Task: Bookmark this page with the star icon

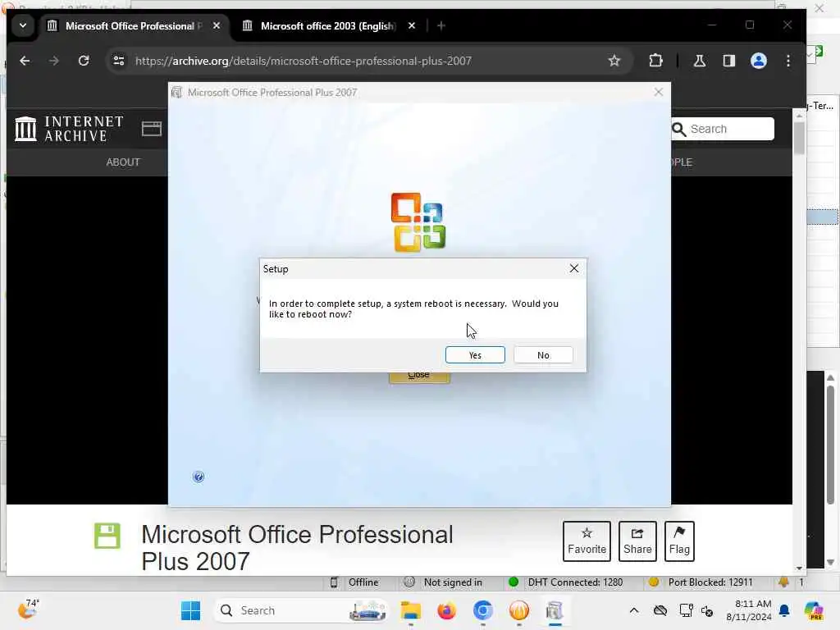Action: (x=614, y=61)
